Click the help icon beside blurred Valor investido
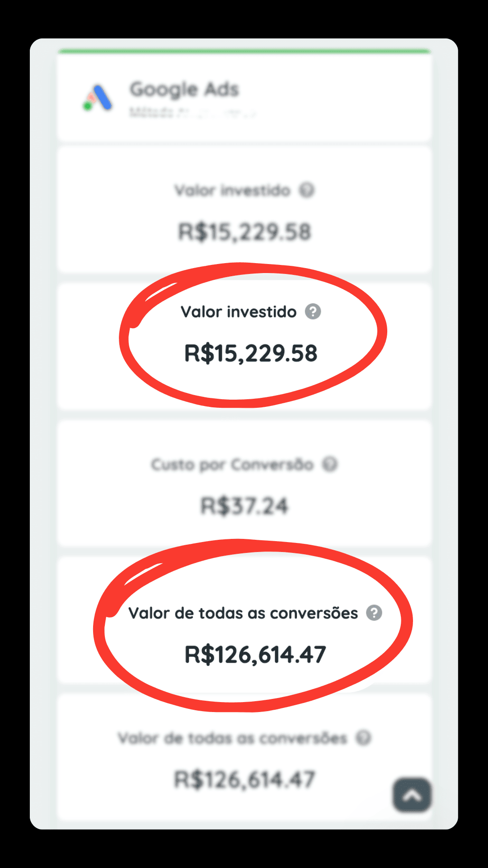The height and width of the screenshot is (868, 488). tap(307, 190)
